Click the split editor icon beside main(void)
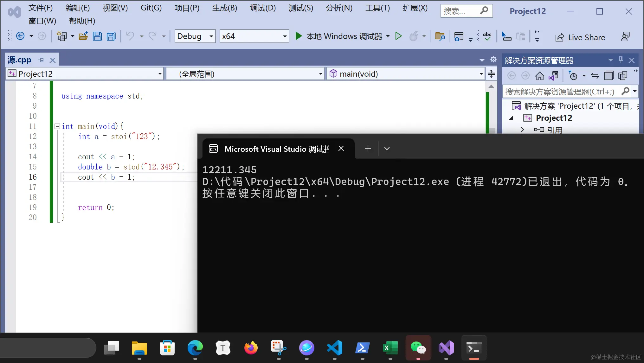This screenshot has height=363, width=644. (491, 74)
